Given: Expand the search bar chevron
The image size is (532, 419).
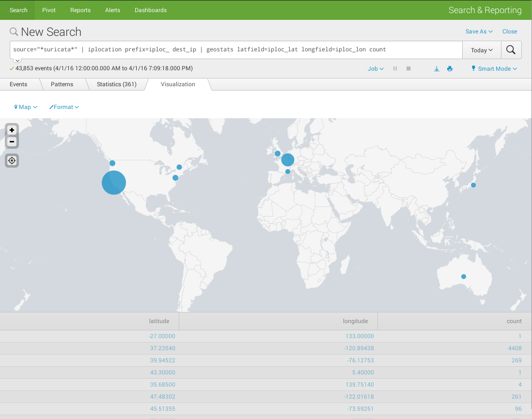Looking at the screenshot, I should 17,61.
